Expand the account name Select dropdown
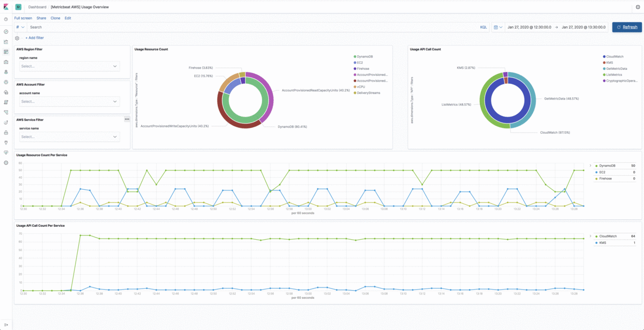This screenshot has height=330, width=644. [x=69, y=102]
